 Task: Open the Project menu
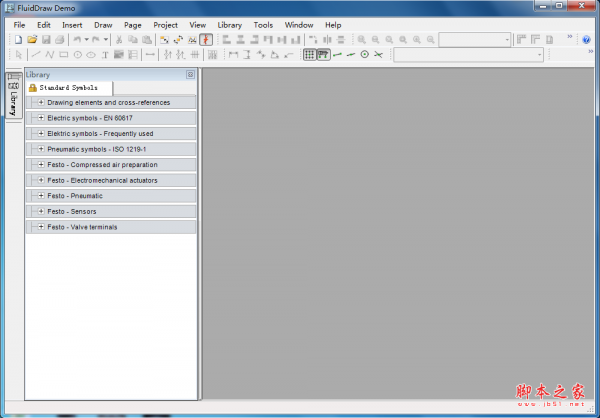pyautogui.click(x=165, y=25)
